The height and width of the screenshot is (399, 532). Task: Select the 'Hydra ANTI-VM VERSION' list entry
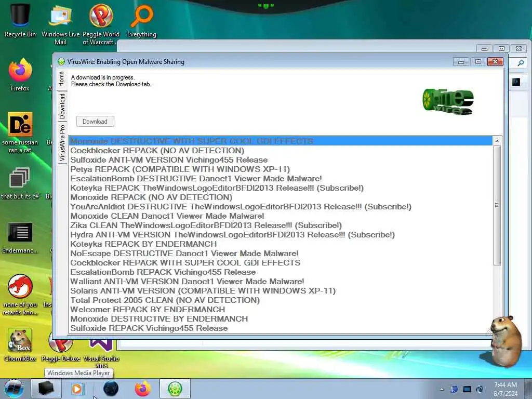(280, 235)
